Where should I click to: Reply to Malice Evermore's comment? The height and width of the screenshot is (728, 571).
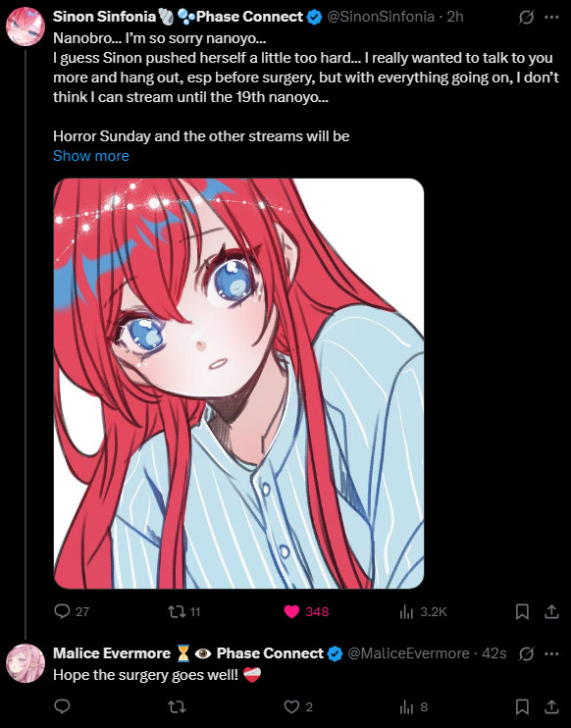62,706
